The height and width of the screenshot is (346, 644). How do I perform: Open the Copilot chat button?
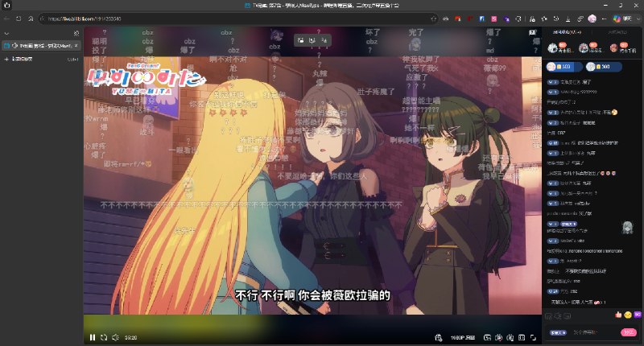[x=622, y=19]
